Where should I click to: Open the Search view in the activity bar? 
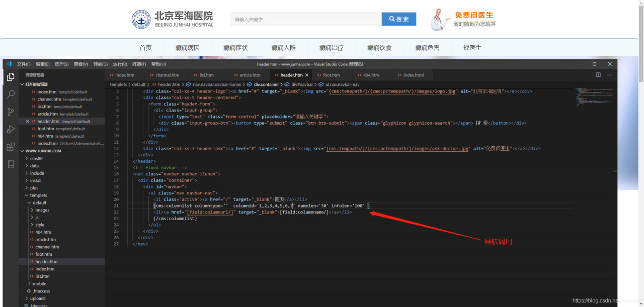(11, 94)
